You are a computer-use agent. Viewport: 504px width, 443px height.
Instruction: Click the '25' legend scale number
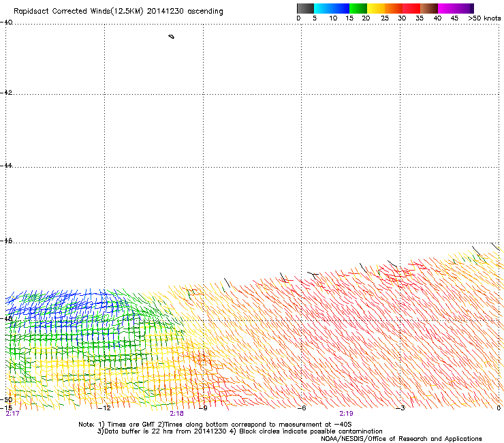pyautogui.click(x=385, y=18)
